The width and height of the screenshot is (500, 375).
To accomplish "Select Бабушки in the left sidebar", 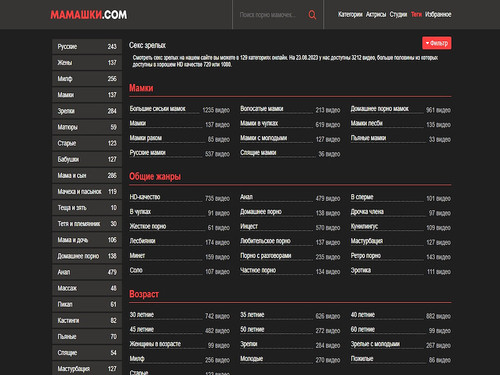I will [87, 159].
